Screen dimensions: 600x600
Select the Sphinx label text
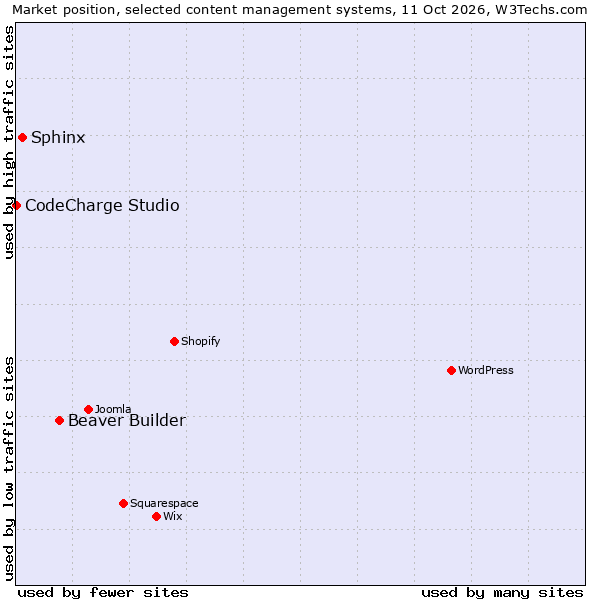point(58,137)
